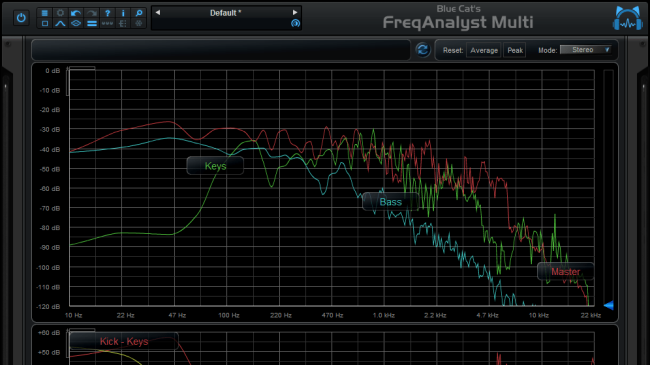The image size is (650, 365).
Task: Click the Bass curve label
Action: tap(390, 202)
